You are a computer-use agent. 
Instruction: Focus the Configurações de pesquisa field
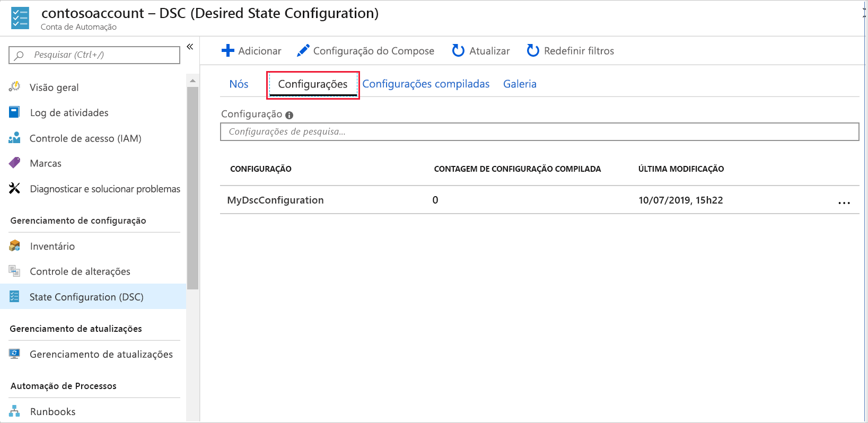pyautogui.click(x=539, y=132)
